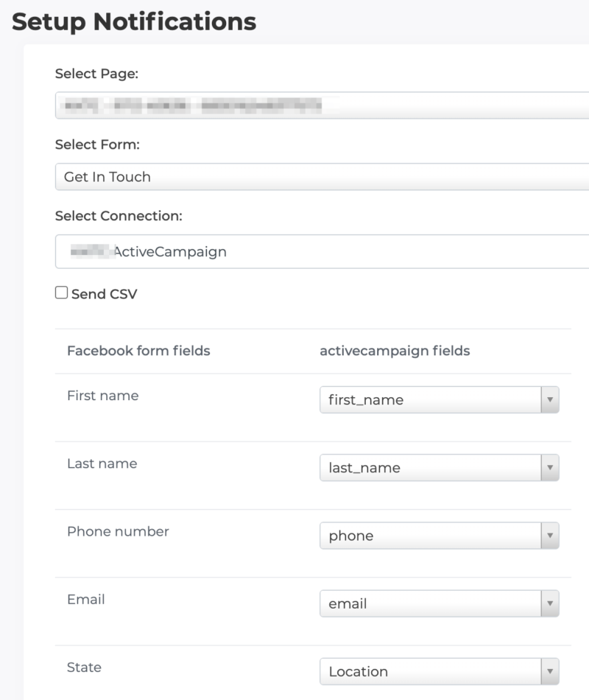Expand the ActiveCampaign connection dropdown

[x=322, y=252]
